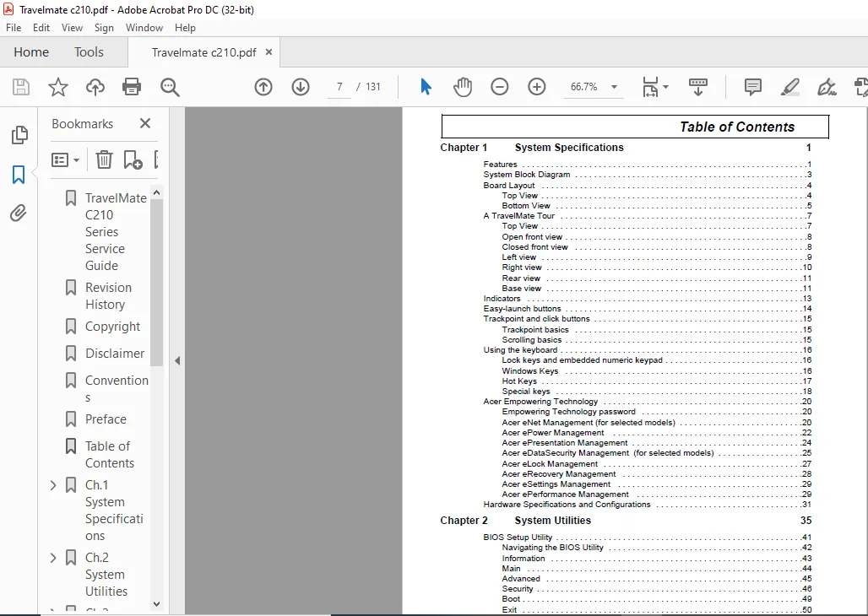Add file to Starred favorites
This screenshot has height=616, width=868.
coord(58,87)
